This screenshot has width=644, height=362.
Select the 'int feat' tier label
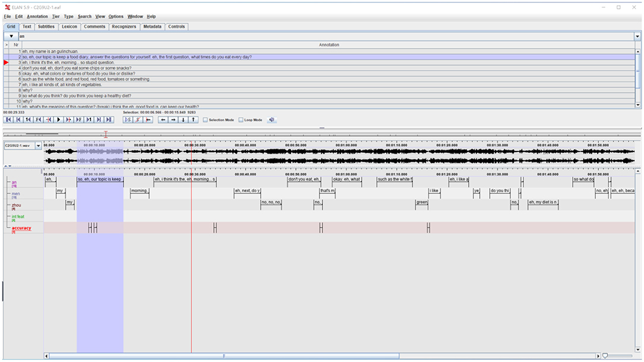point(18,216)
